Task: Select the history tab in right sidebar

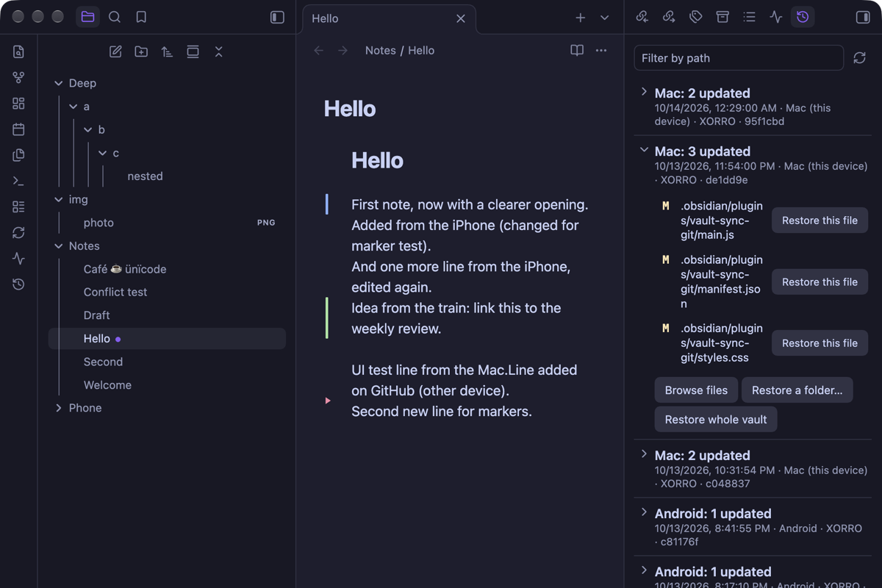Action: click(x=803, y=17)
